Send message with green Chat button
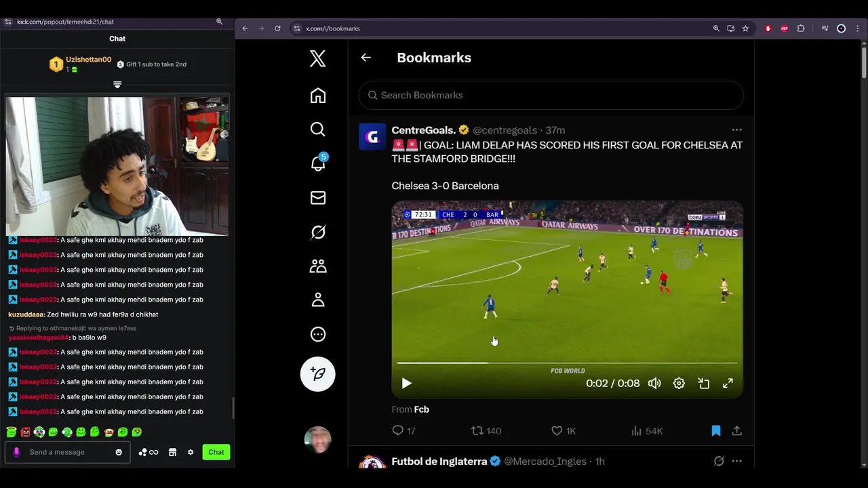 tap(216, 452)
